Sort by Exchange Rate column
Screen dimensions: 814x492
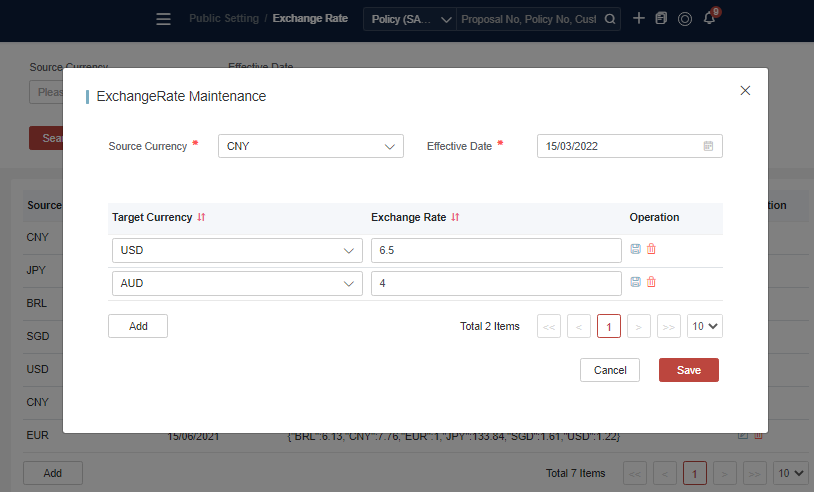click(x=456, y=217)
